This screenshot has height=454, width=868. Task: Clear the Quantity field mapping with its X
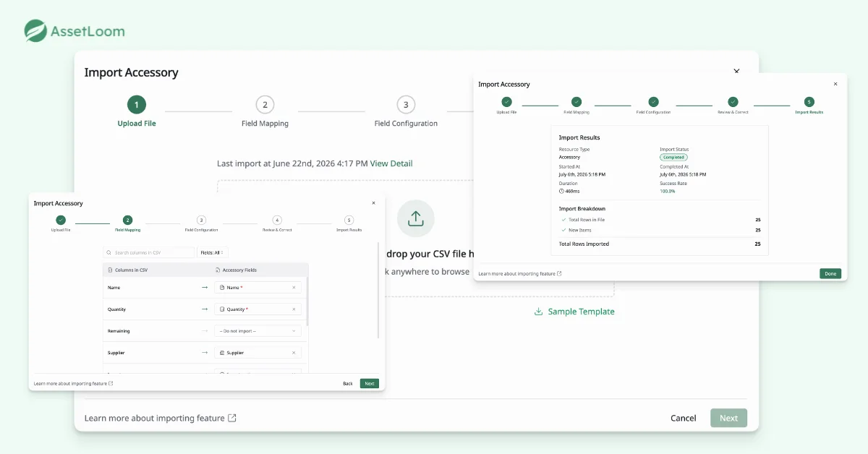(x=294, y=309)
